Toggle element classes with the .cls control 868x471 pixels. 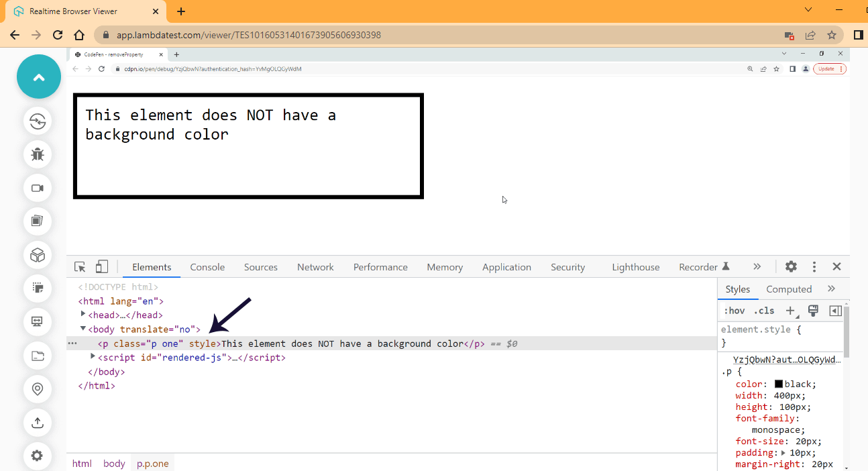click(763, 310)
